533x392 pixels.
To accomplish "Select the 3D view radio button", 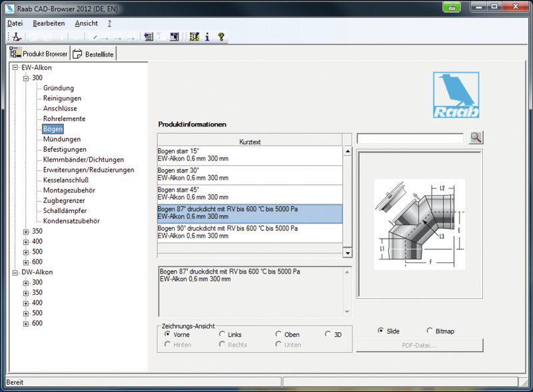I will coord(328,334).
